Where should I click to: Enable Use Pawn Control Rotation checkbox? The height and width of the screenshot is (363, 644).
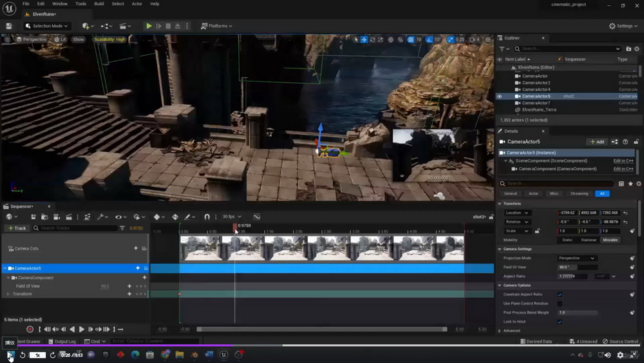560,304
